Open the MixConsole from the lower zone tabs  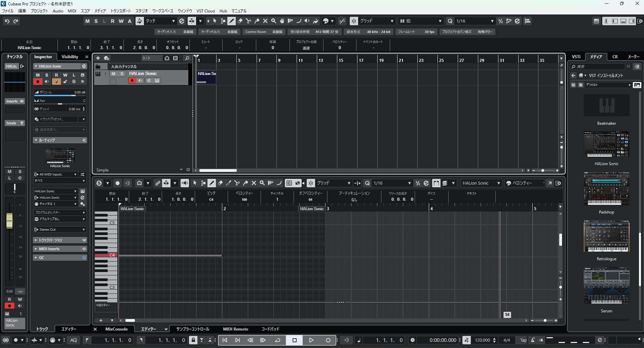click(116, 329)
